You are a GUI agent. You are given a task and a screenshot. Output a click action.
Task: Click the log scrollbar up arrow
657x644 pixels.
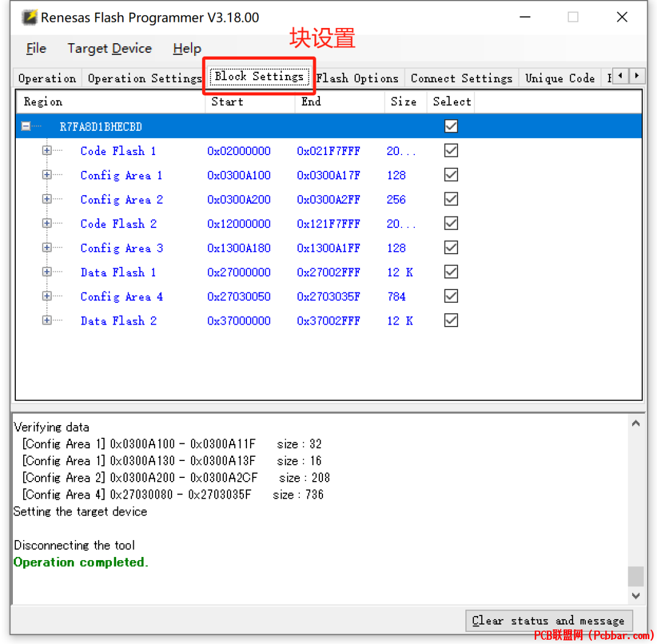pos(635,423)
